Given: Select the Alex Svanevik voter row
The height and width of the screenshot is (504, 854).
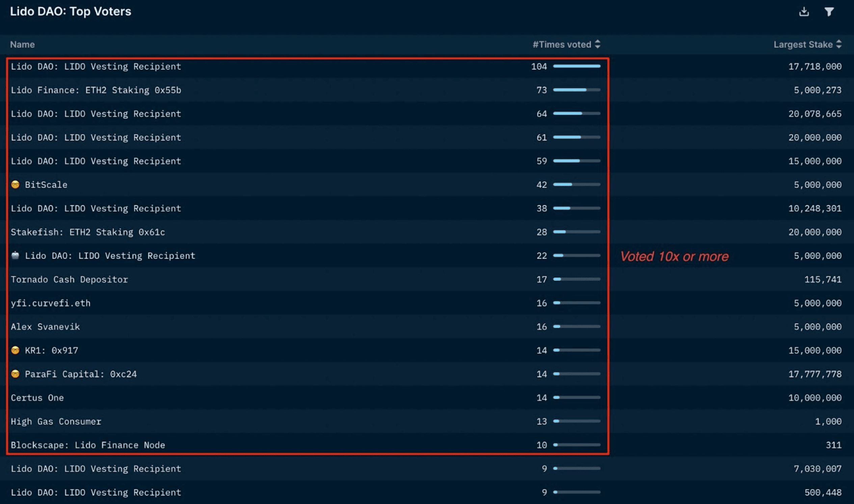Looking at the screenshot, I should pyautogui.click(x=45, y=327).
